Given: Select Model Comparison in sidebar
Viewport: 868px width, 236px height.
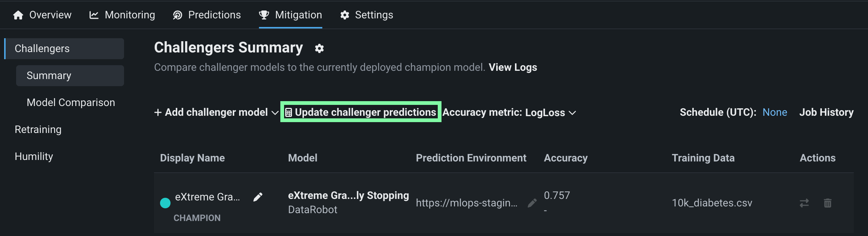Looking at the screenshot, I should [71, 103].
